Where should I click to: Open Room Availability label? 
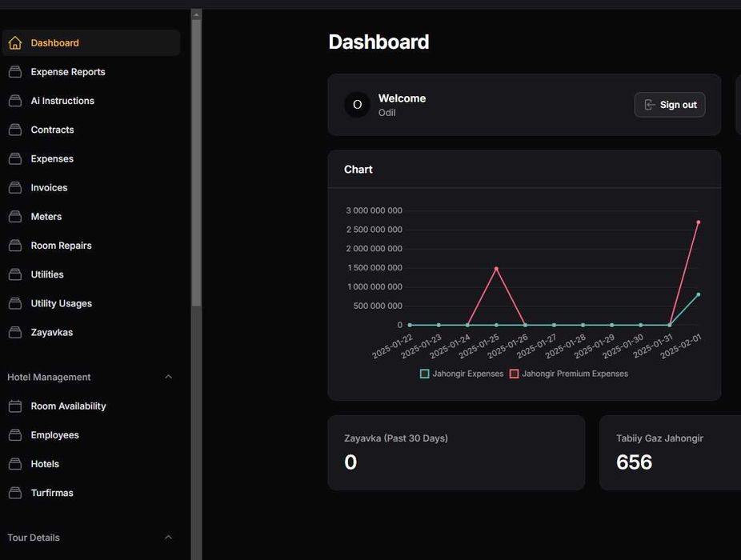69,406
